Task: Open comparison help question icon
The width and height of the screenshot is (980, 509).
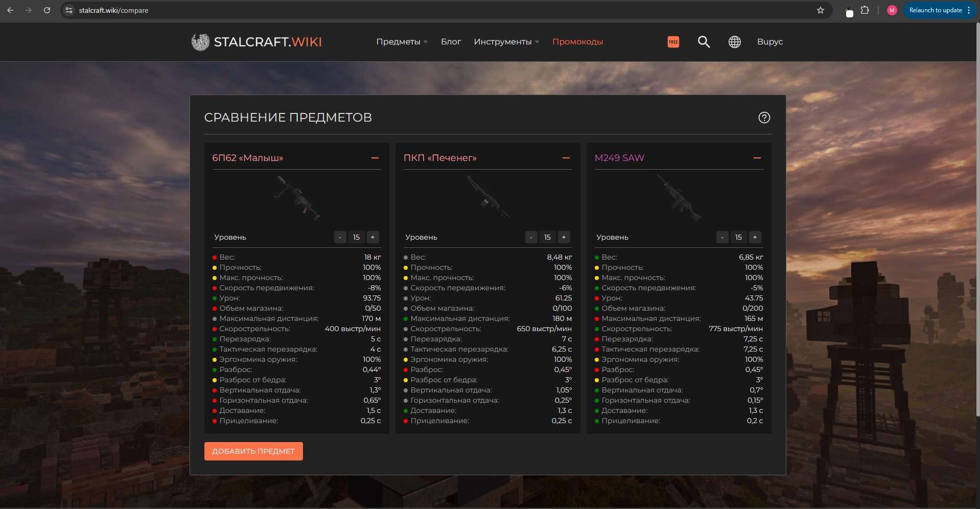Action: pyautogui.click(x=764, y=118)
